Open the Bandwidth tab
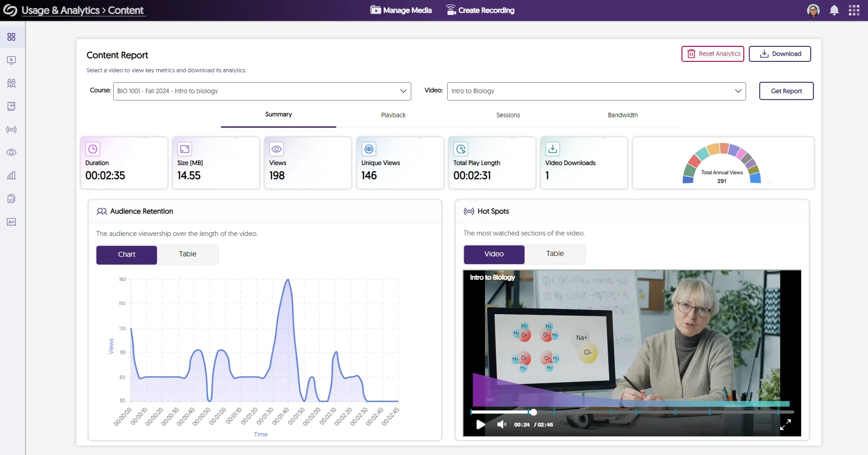 (622, 115)
